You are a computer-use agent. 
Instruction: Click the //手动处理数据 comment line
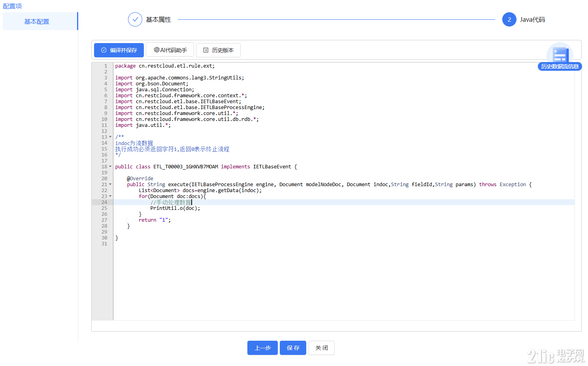(x=171, y=202)
